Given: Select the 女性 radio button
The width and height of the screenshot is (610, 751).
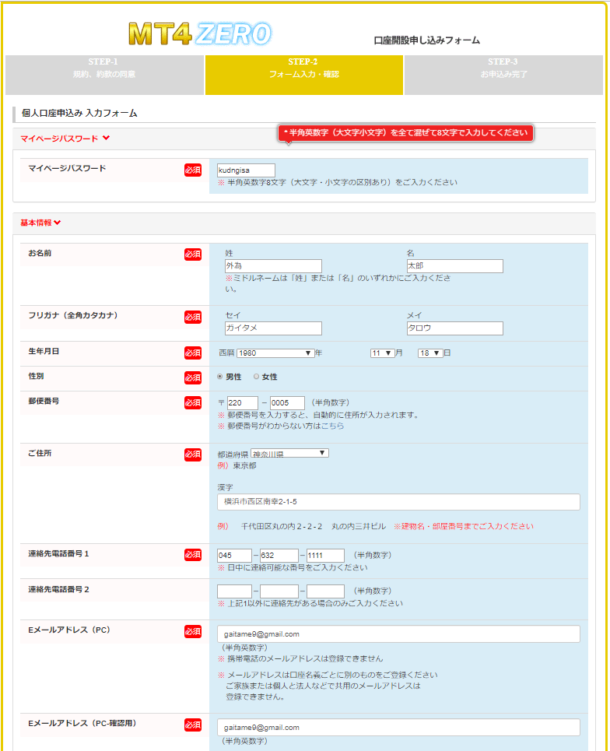Looking at the screenshot, I should tap(256, 377).
